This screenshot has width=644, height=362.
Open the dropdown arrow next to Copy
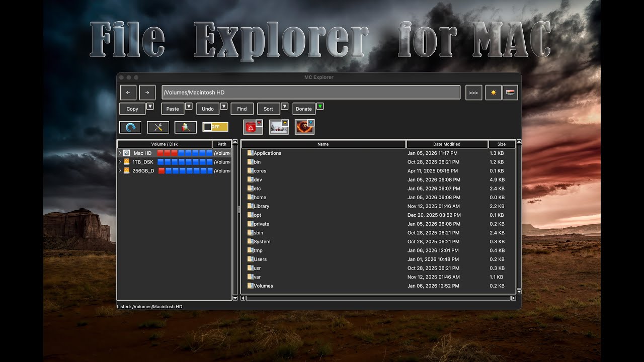click(x=150, y=107)
